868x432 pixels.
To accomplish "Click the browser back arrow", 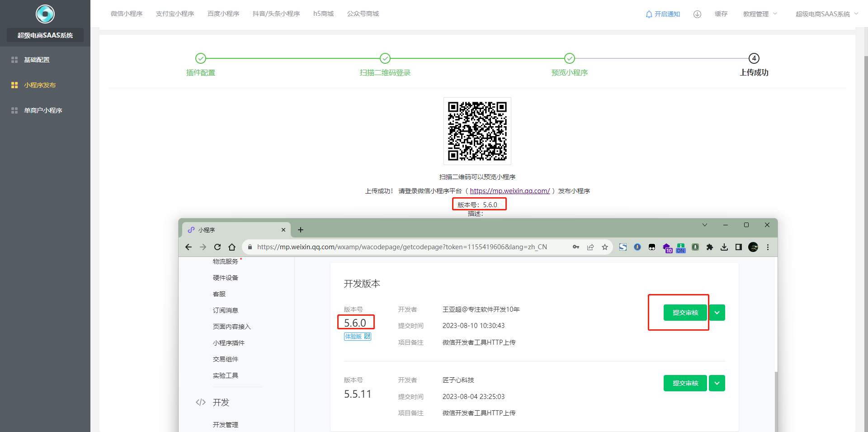I will pos(189,247).
